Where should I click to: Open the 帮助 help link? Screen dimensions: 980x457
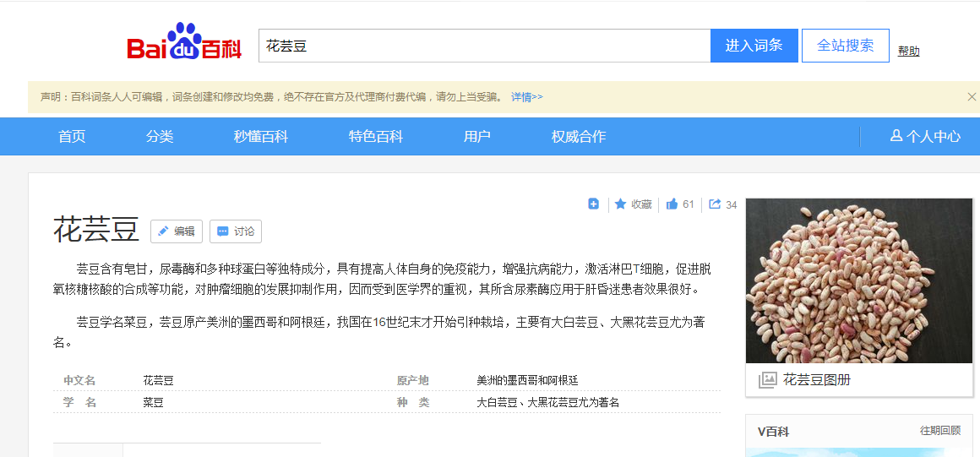pyautogui.click(x=909, y=52)
